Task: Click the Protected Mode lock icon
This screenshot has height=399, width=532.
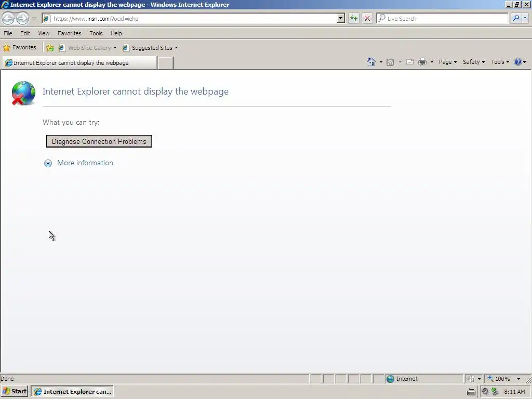Action: click(471, 379)
